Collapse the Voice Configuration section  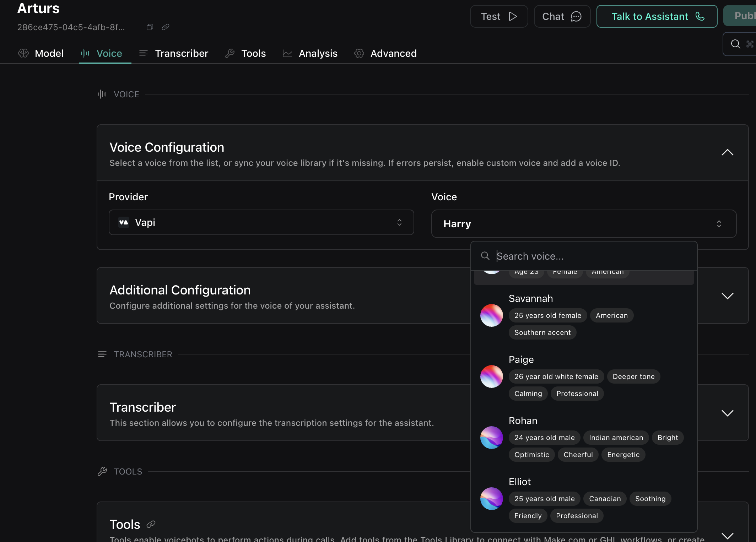pyautogui.click(x=727, y=153)
